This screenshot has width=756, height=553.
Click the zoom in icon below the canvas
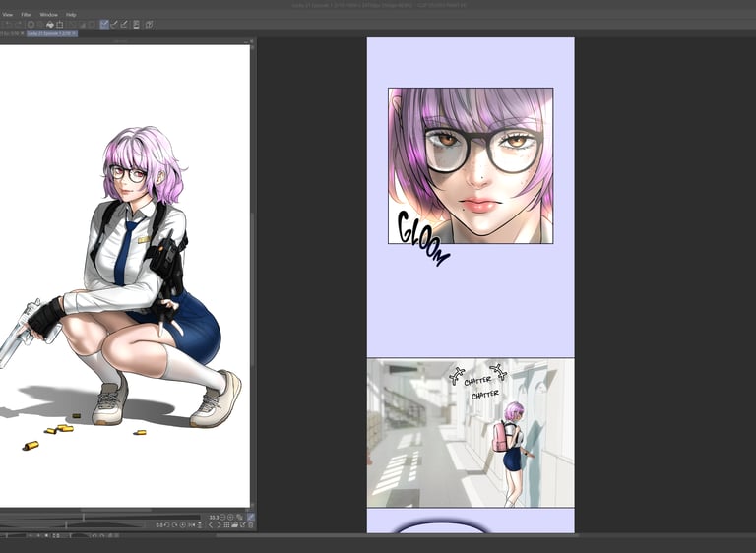click(230, 517)
